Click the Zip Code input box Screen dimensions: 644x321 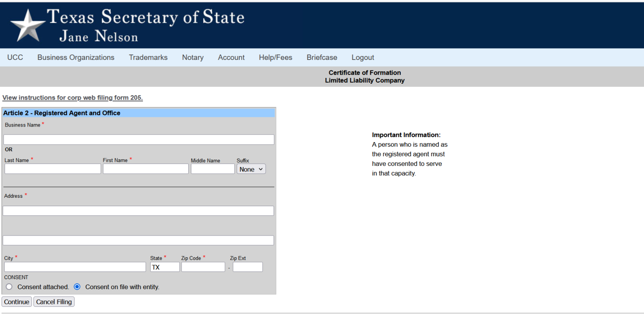[203, 267]
